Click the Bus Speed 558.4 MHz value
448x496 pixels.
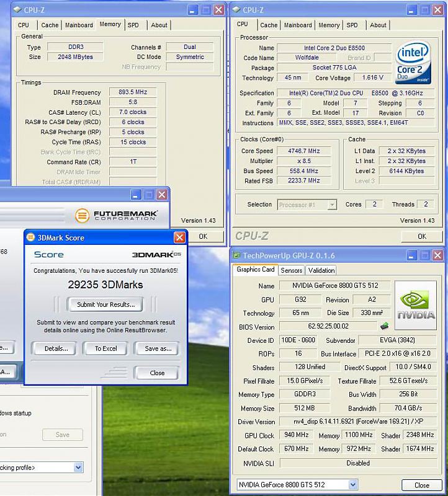[303, 171]
